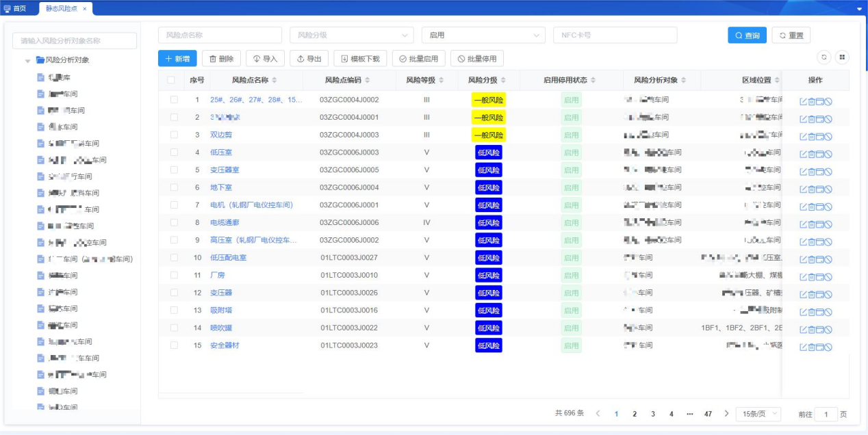Click the 风险分析对象 folder icon in tree
This screenshot has height=435, width=868.
(40, 60)
